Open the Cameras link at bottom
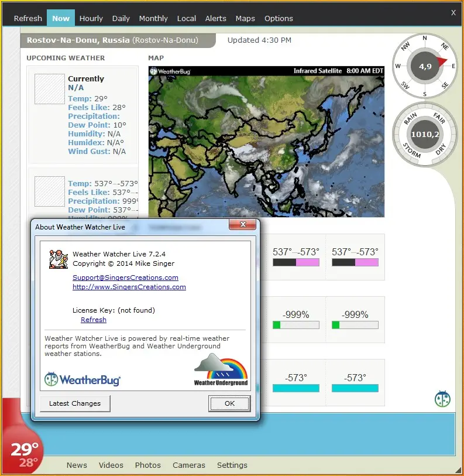This screenshot has width=464, height=476. [189, 465]
